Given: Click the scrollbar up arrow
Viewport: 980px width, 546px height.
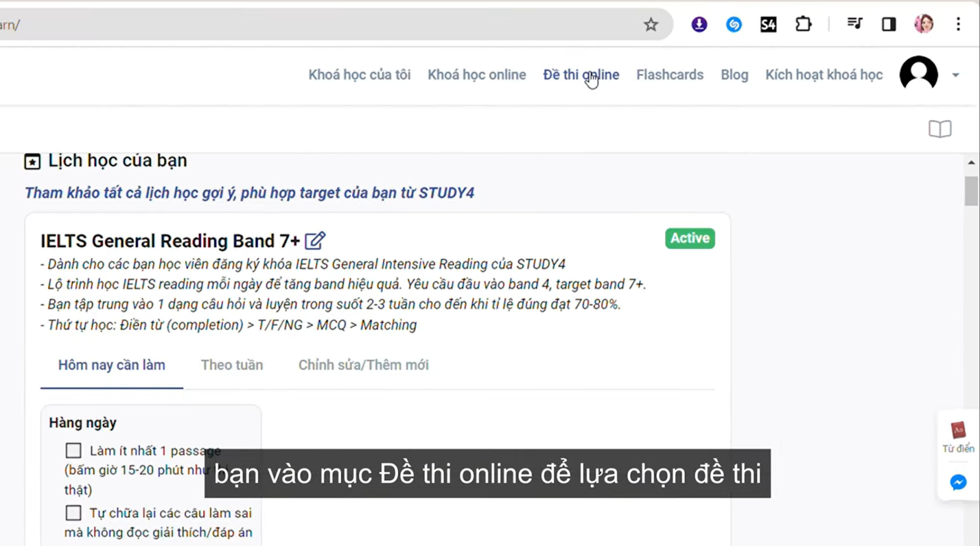Looking at the screenshot, I should coord(971,162).
